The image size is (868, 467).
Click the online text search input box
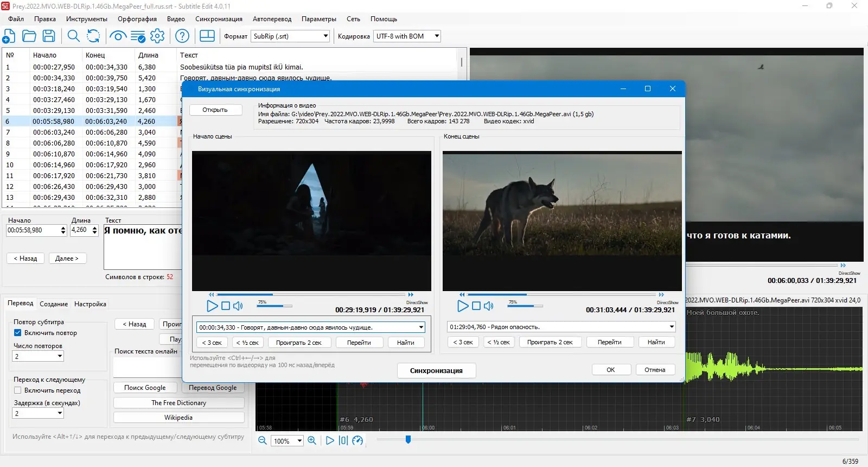coord(148,367)
